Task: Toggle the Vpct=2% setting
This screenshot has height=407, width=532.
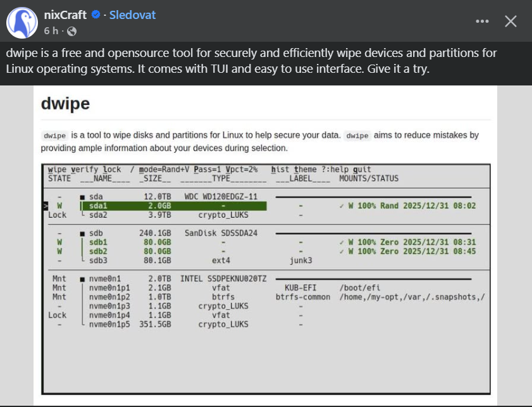Action: (x=243, y=170)
